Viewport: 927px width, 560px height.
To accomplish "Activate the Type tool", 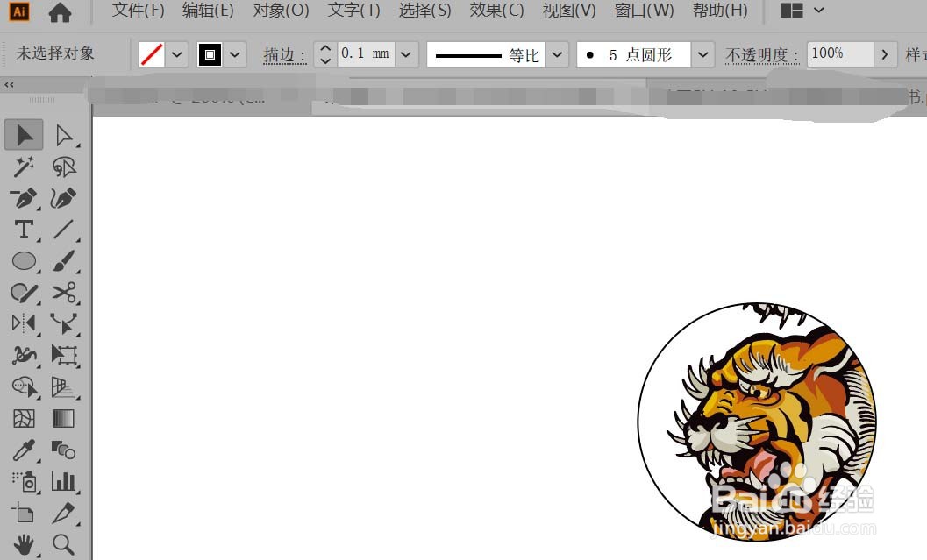I will [24, 230].
